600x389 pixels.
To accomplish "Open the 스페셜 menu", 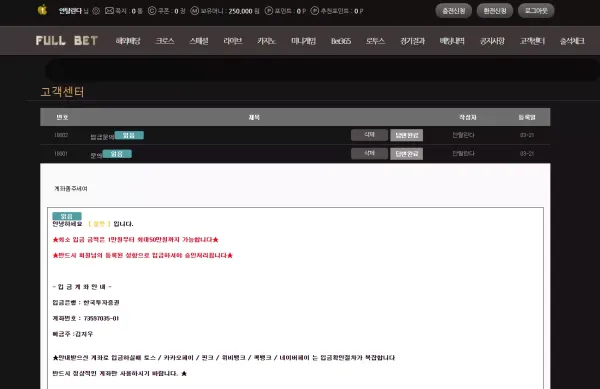I will 199,41.
